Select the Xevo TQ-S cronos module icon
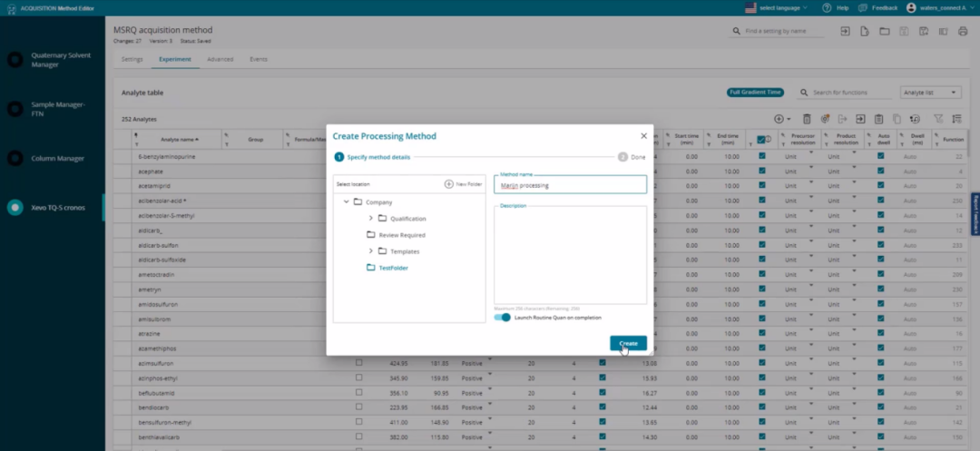 (15, 208)
